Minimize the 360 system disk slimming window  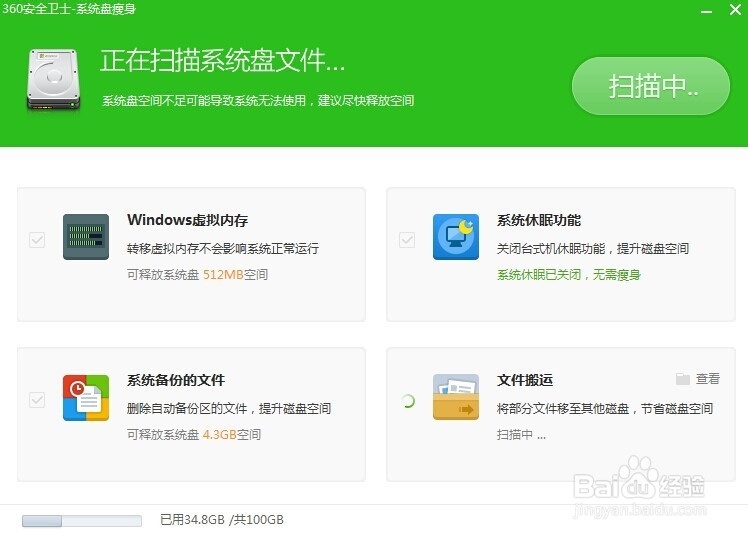click(x=706, y=10)
